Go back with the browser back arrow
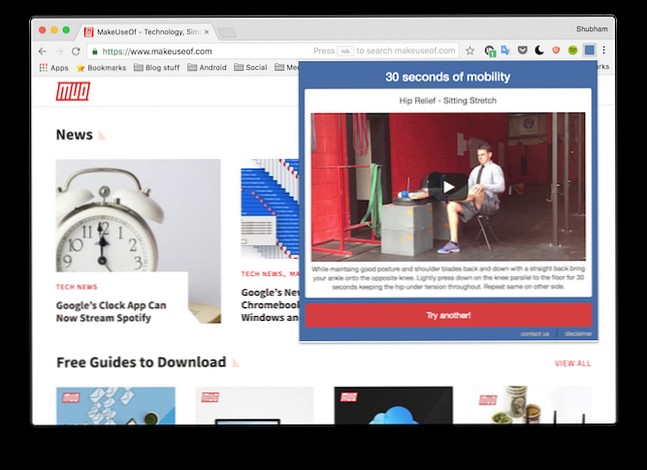The image size is (647, 470). pyautogui.click(x=43, y=51)
